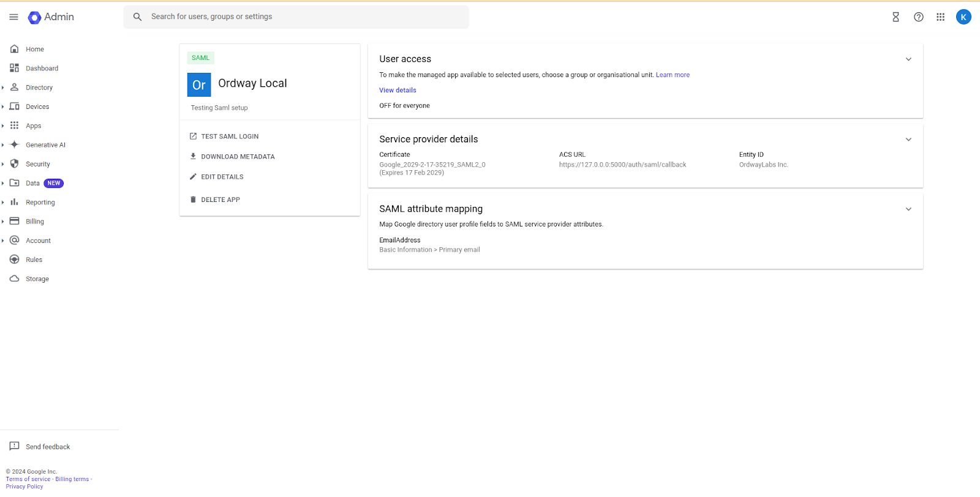Image resolution: width=980 pixels, height=497 pixels.
Task: Click the Testing Saml setup description
Action: pyautogui.click(x=219, y=108)
